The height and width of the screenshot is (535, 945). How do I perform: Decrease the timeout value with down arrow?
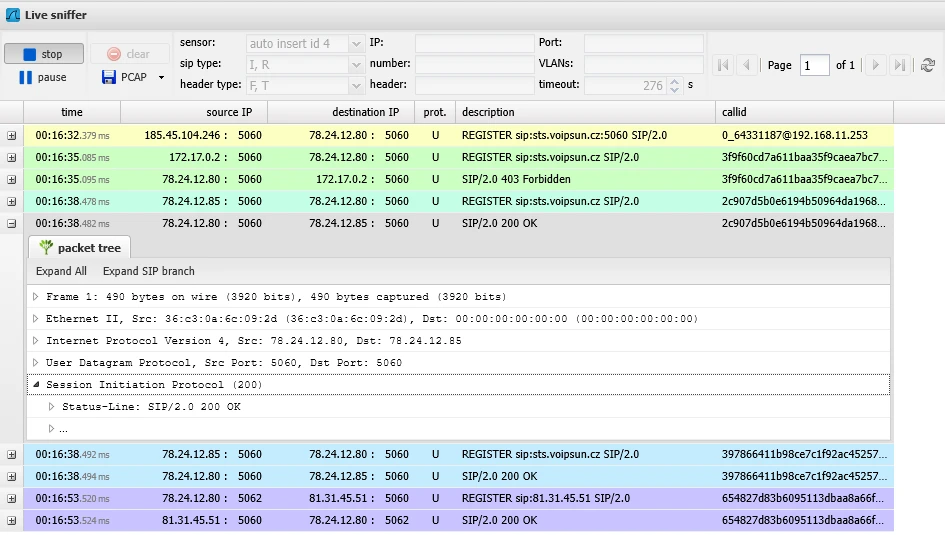pyautogui.click(x=674, y=89)
